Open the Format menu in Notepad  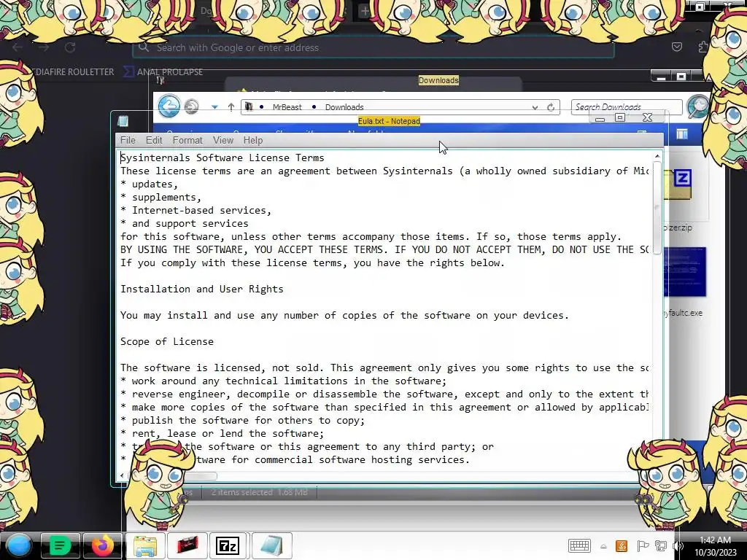pyautogui.click(x=187, y=140)
